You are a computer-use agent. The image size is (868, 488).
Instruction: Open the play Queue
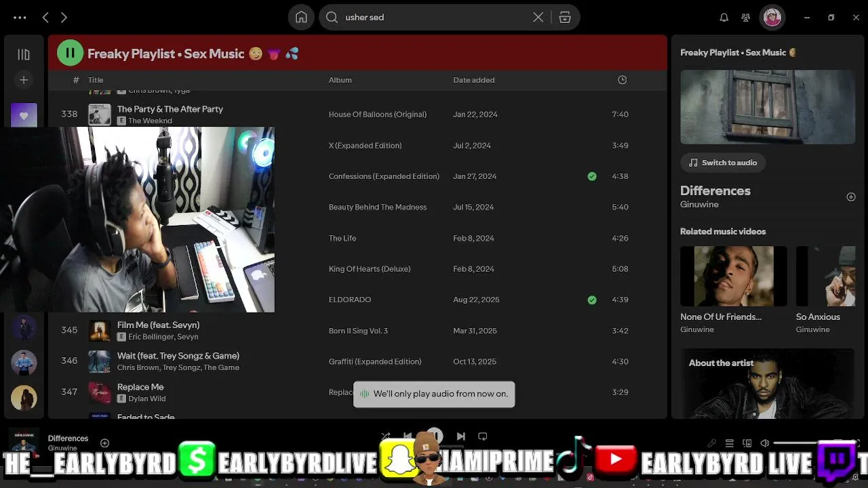(730, 443)
